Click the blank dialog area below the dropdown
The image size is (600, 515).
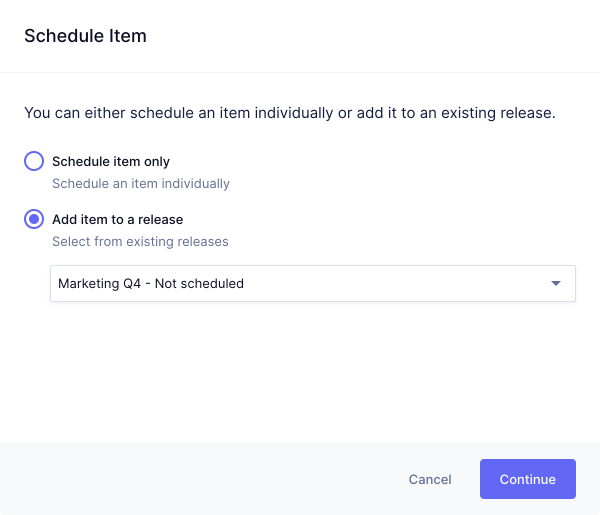click(x=300, y=370)
